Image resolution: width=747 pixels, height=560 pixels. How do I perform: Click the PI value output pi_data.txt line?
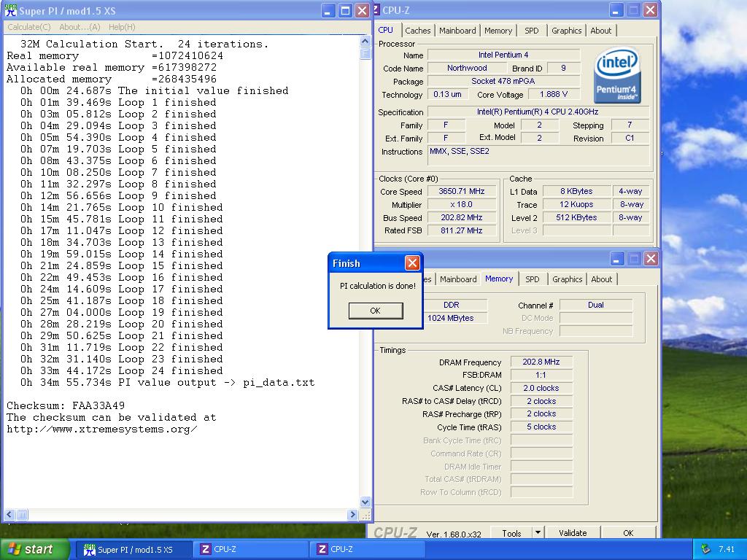[167, 382]
